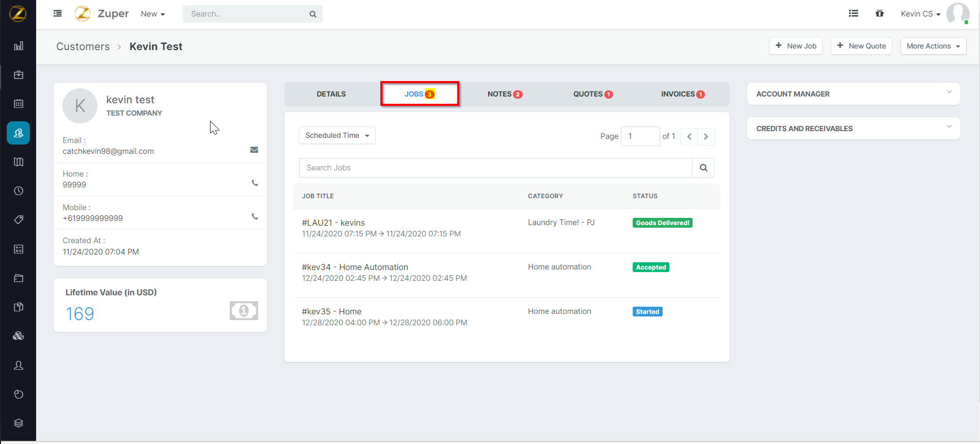The image size is (980, 444).
Task: Open the gift icon in top bar
Action: coord(879,13)
